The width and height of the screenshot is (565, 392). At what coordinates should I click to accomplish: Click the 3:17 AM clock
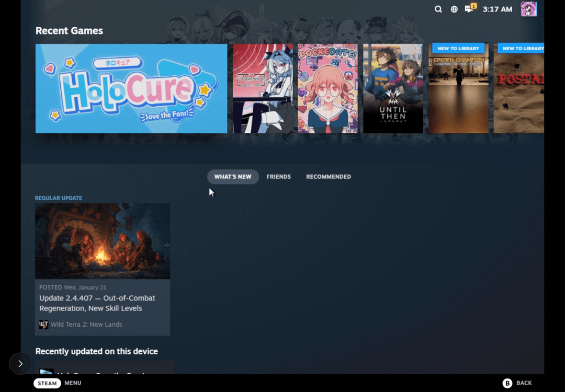[497, 9]
